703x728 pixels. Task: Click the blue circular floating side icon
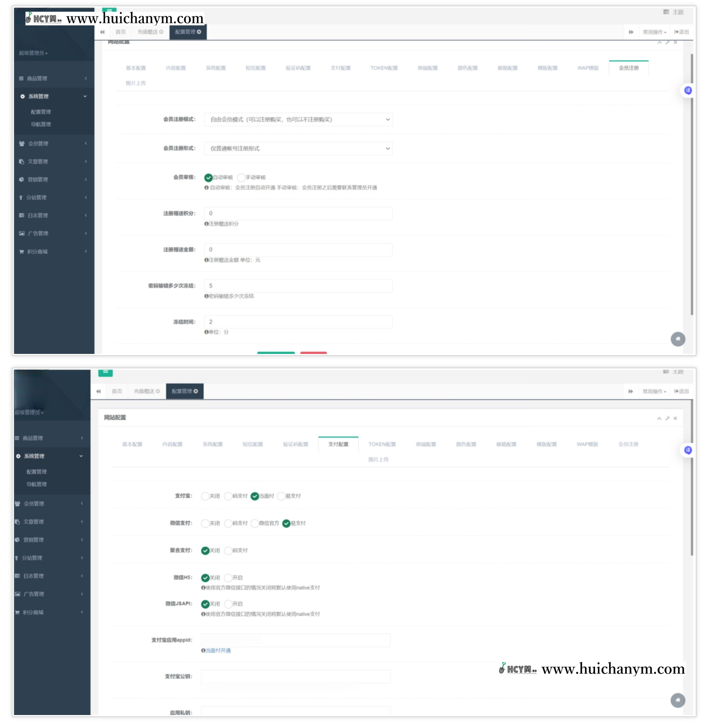pyautogui.click(x=688, y=91)
